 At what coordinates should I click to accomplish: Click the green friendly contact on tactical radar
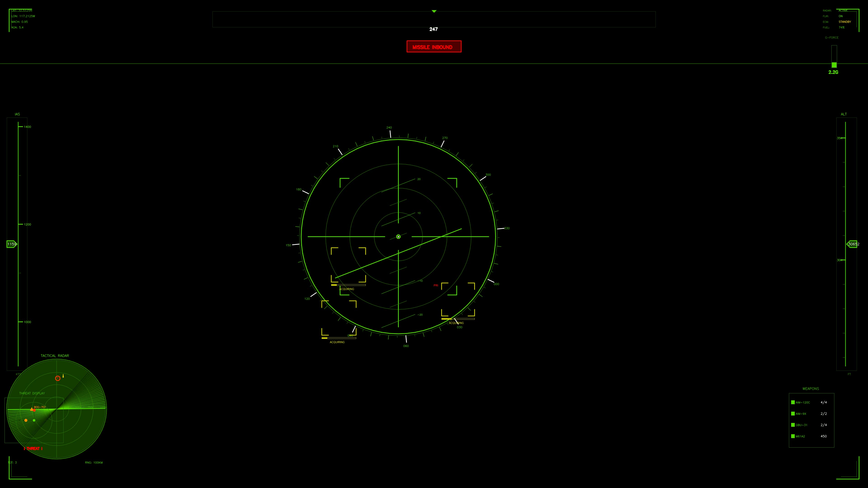pos(34,420)
